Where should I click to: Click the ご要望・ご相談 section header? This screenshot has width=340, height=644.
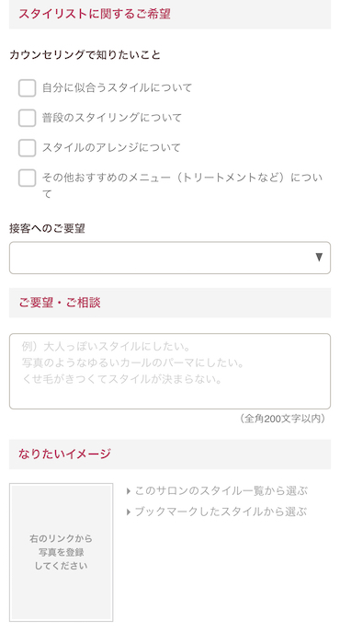pyautogui.click(x=170, y=303)
